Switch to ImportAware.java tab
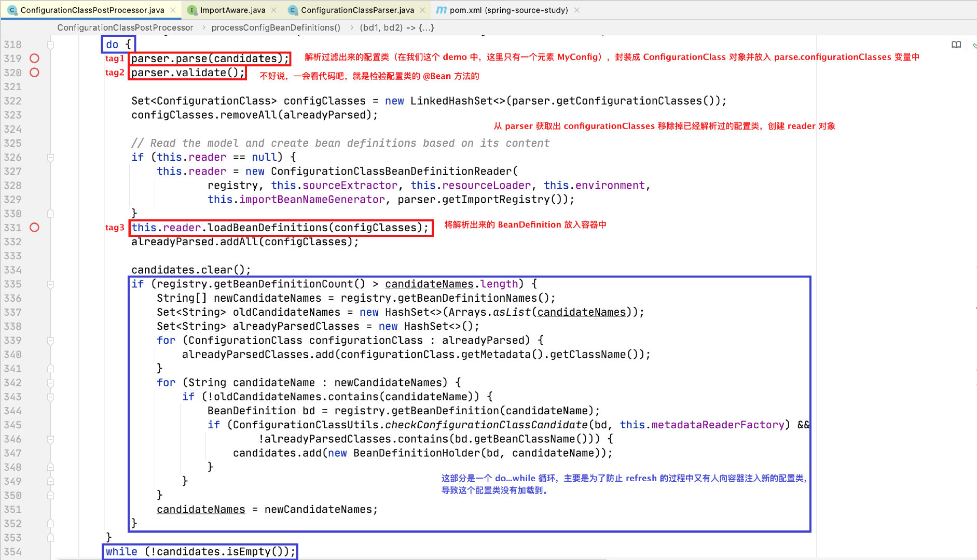 [x=232, y=10]
